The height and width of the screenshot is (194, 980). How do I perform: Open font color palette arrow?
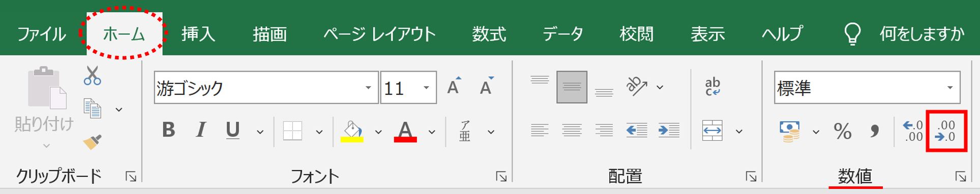432,132
